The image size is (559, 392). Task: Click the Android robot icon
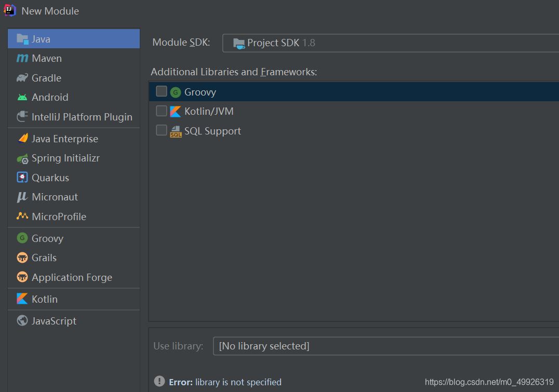pyautogui.click(x=22, y=97)
